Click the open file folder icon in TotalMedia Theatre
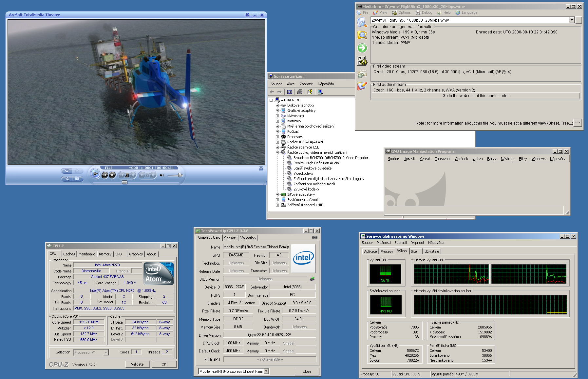 point(67,171)
